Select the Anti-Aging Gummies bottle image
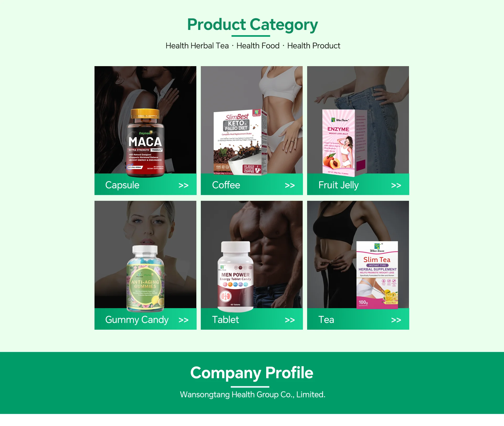This screenshot has height=426, width=504. pos(145,279)
